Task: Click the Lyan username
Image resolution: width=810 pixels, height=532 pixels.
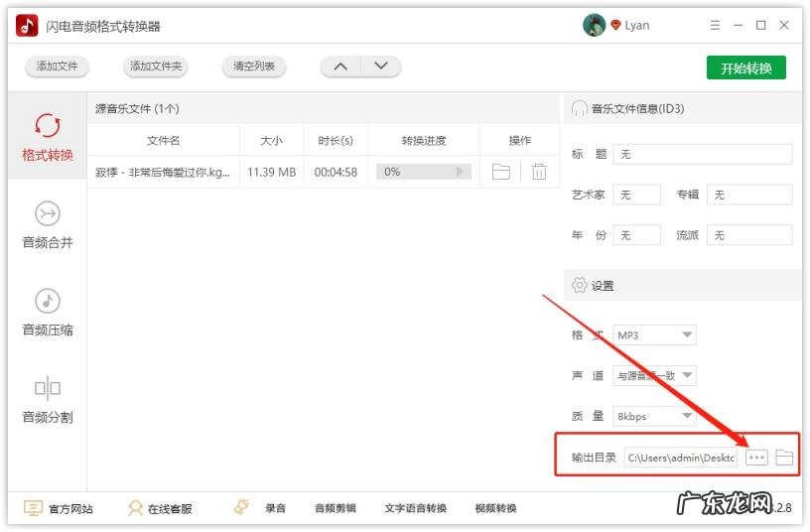Action: 637,25
